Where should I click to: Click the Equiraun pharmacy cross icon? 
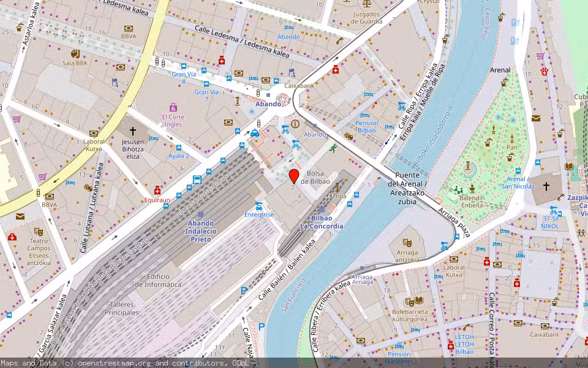157,190
